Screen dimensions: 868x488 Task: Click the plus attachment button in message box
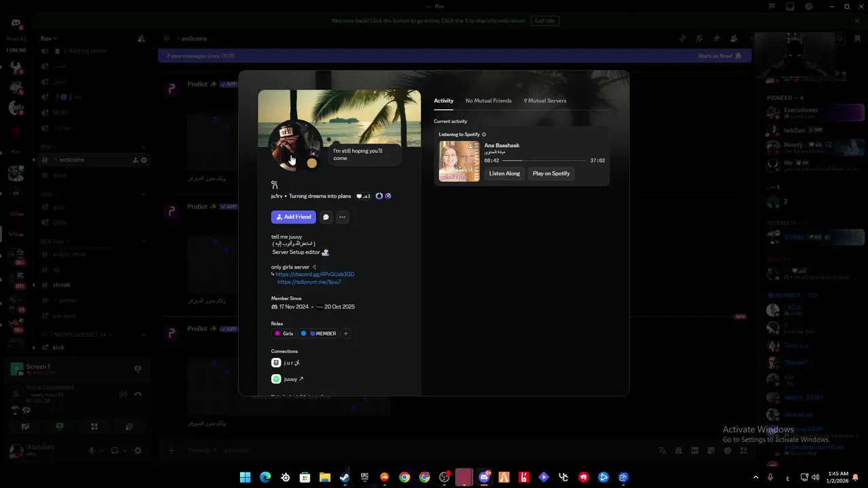[x=171, y=451]
